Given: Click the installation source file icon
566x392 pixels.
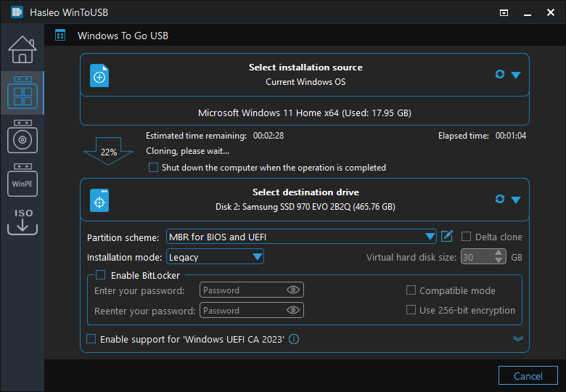Looking at the screenshot, I should pos(99,75).
